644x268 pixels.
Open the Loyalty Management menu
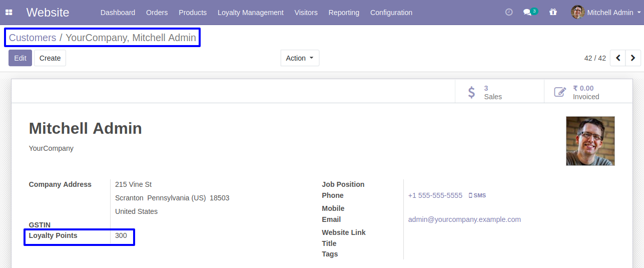(x=250, y=13)
